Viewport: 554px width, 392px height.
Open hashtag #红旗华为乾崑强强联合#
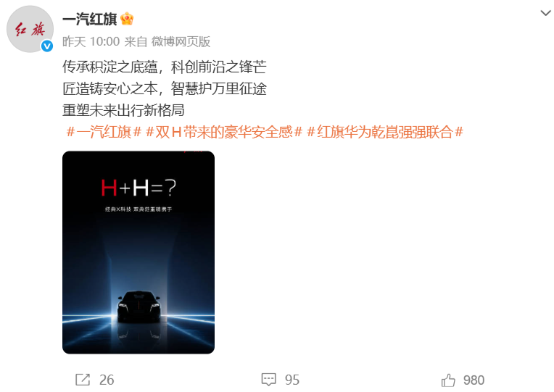point(385,132)
